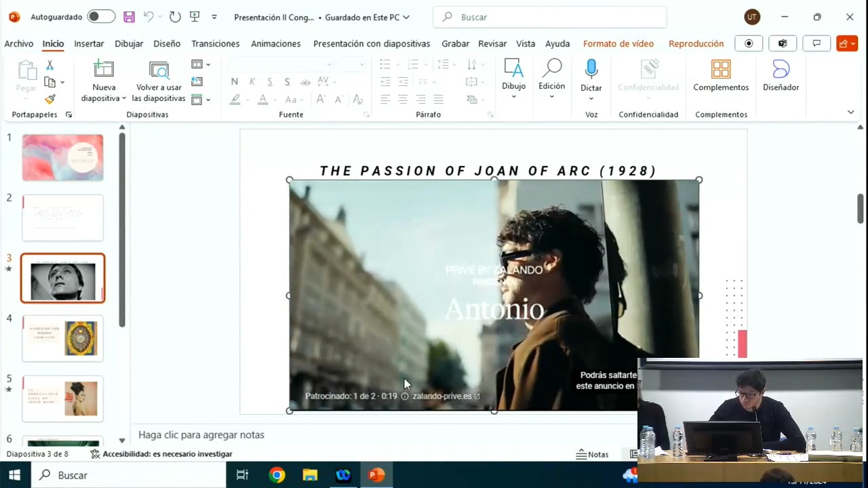Click the zalando-prive.es ad link
868x488 pixels.
[x=446, y=396]
